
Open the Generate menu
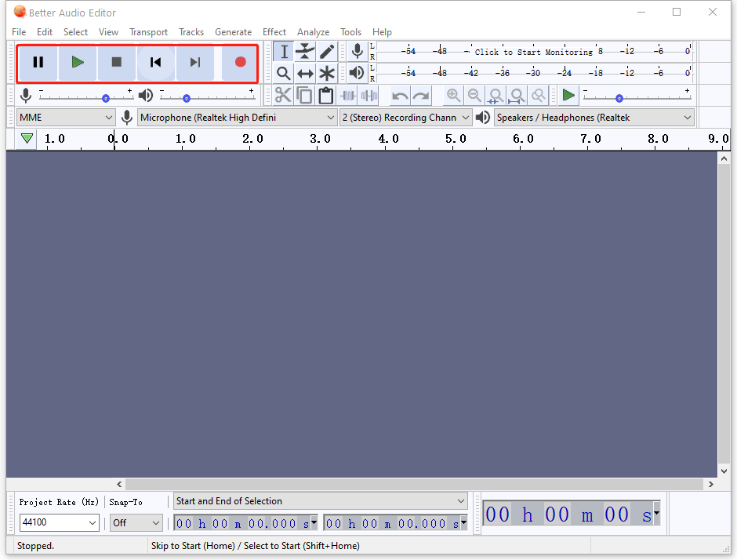pos(233,32)
